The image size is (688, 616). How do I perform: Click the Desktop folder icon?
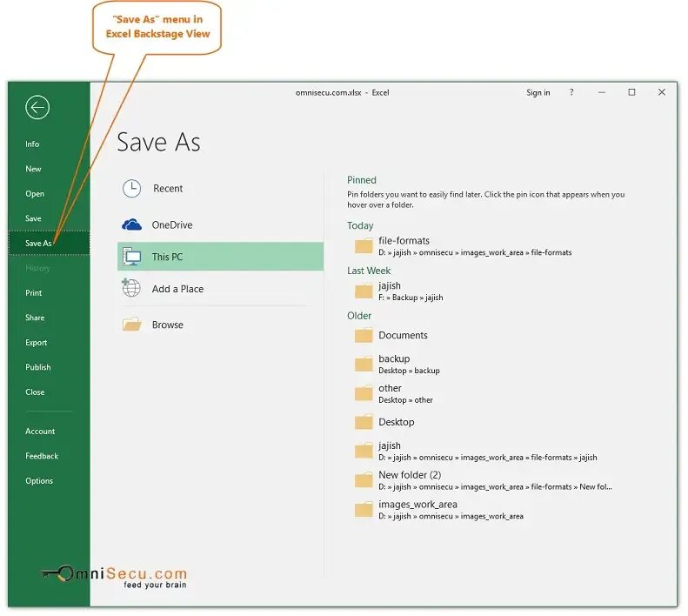[364, 422]
